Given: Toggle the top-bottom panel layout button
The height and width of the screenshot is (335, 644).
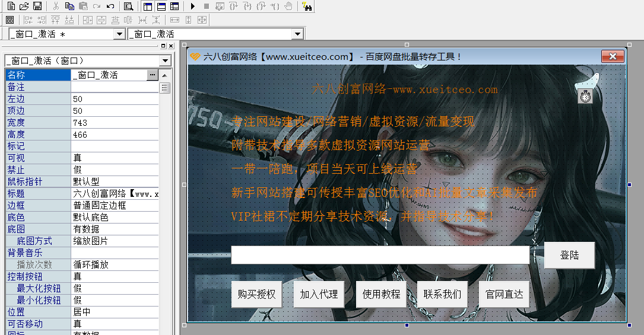Looking at the screenshot, I should pos(161,6).
